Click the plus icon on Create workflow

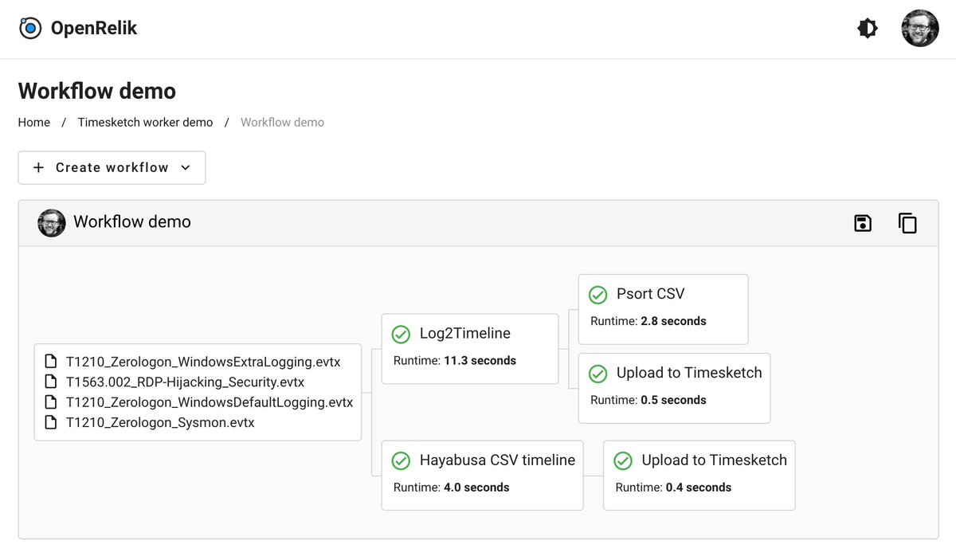coord(38,168)
